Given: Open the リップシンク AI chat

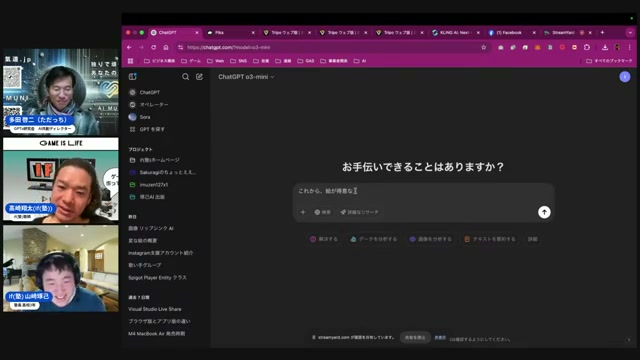Looking at the screenshot, I should click(151, 229).
